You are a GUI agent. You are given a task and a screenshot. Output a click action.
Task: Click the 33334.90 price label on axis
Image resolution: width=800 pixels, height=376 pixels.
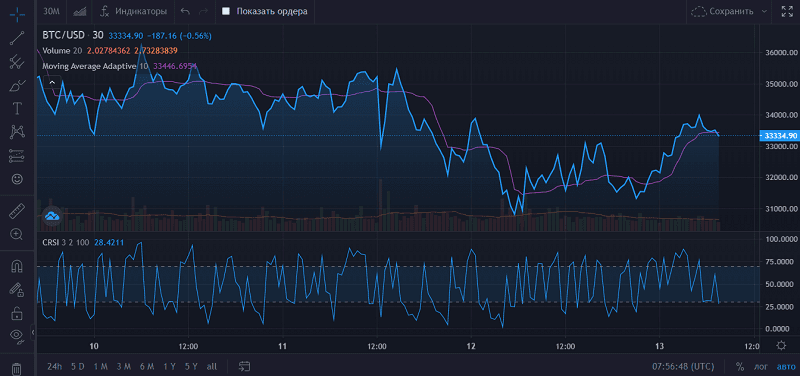(779, 135)
